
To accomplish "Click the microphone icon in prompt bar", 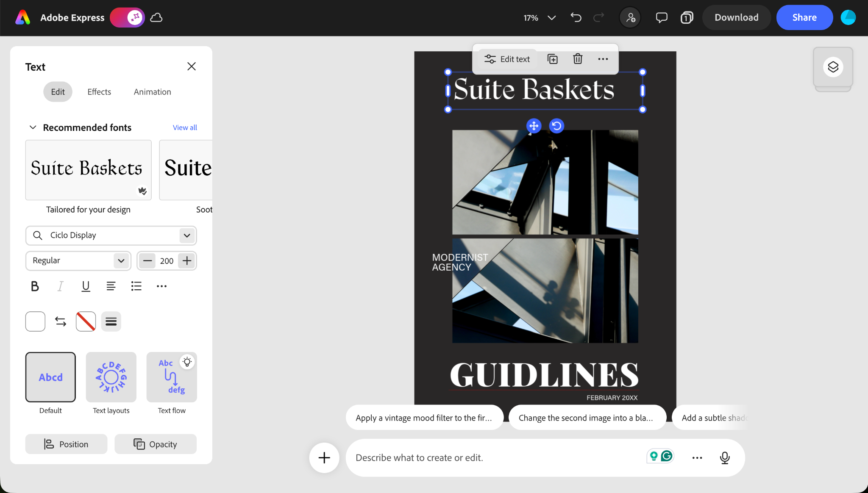I will pos(725,457).
